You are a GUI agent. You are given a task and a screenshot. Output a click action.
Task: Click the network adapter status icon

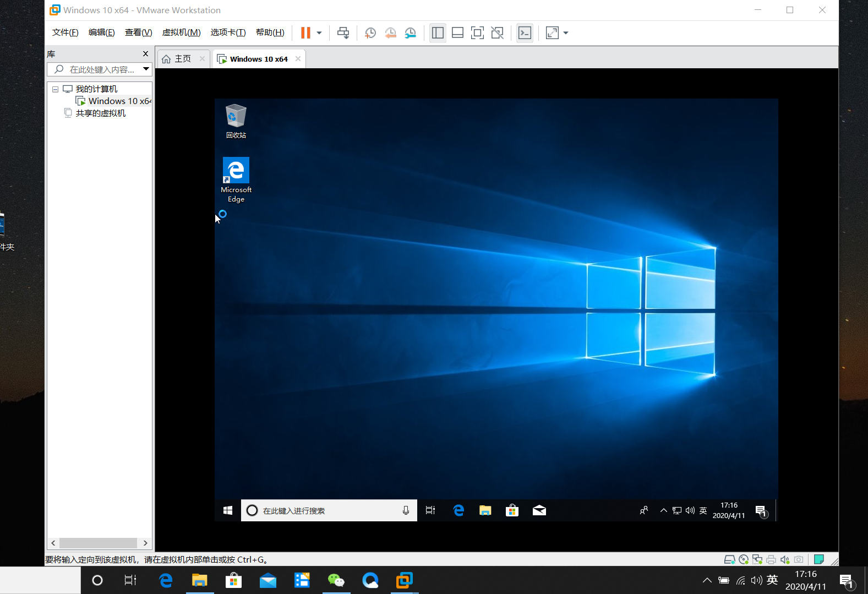pos(757,559)
